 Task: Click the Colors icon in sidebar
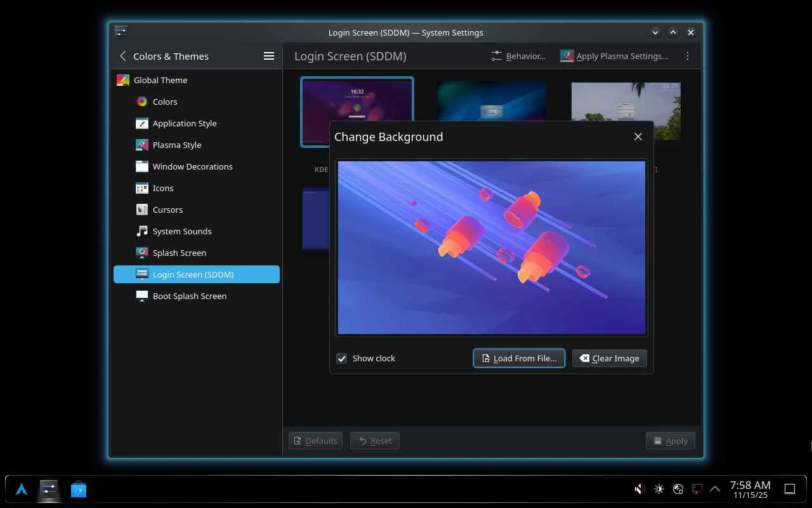point(142,102)
